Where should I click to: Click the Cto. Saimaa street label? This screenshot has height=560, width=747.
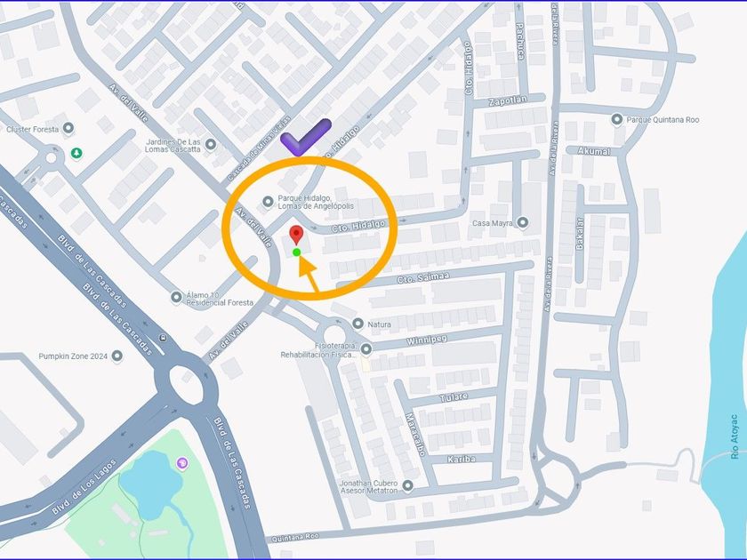(423, 277)
